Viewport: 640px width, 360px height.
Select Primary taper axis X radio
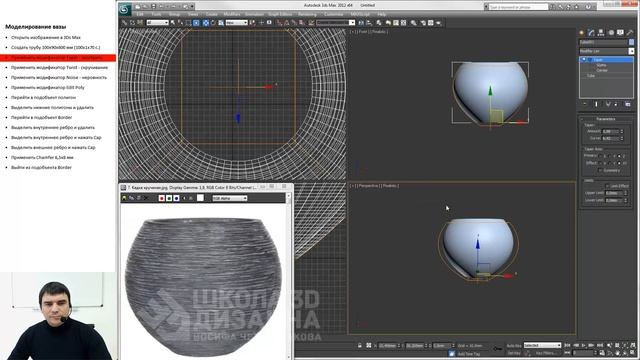click(600, 156)
